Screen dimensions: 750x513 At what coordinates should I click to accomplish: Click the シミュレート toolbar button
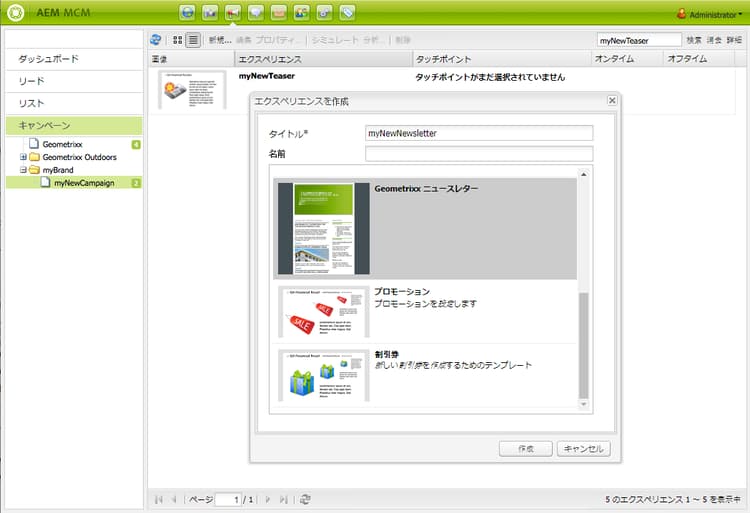click(x=335, y=40)
